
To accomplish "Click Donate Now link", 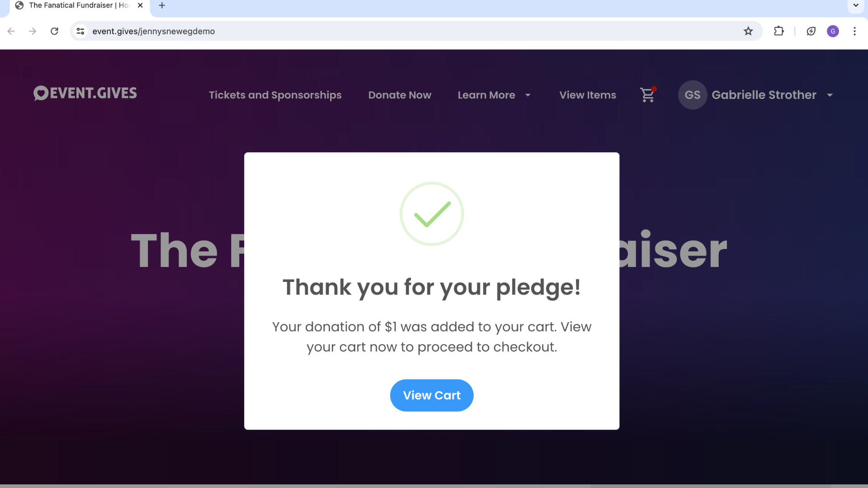I will (400, 95).
